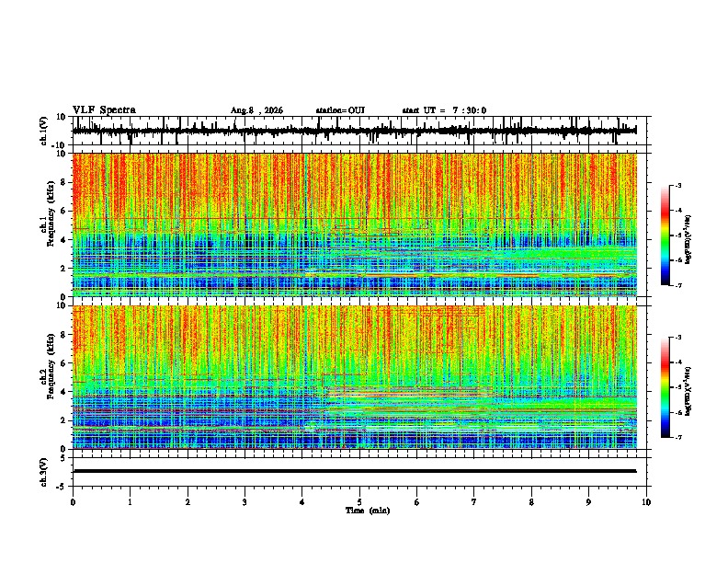The height and width of the screenshot is (563, 728).
Task: Click the x-axis tick label '9'
Action: (x=588, y=502)
